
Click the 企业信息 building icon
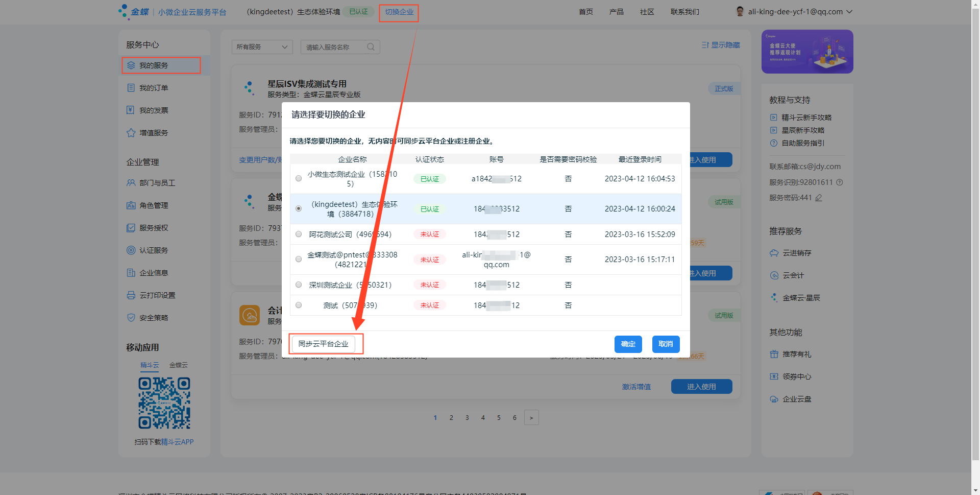[x=131, y=273]
